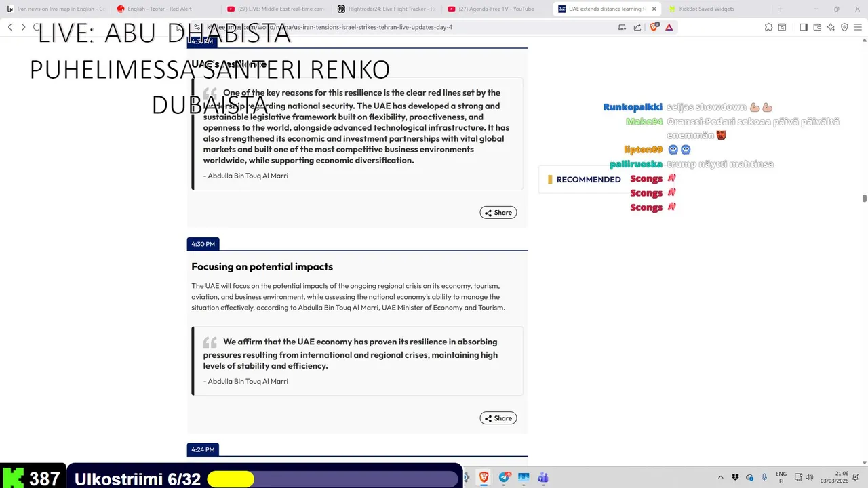The height and width of the screenshot is (488, 868).
Task: Click the 4:24 PM timestamp label
Action: point(203,449)
